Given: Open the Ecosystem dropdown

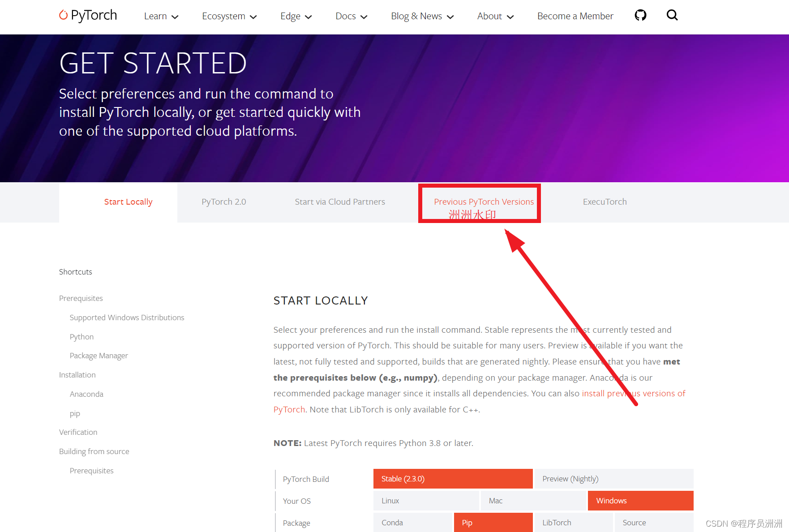Looking at the screenshot, I should [229, 16].
